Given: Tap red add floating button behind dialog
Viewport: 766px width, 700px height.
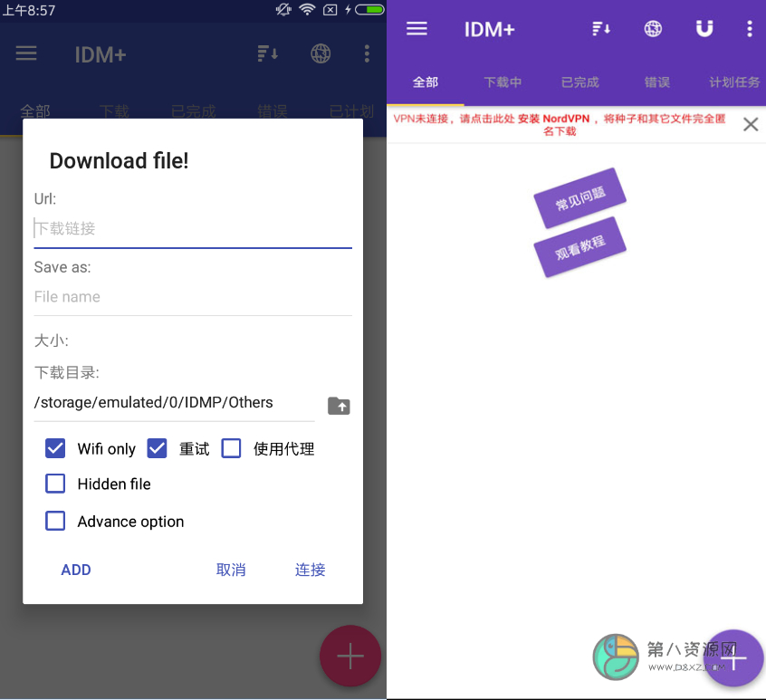Looking at the screenshot, I should point(350,656).
